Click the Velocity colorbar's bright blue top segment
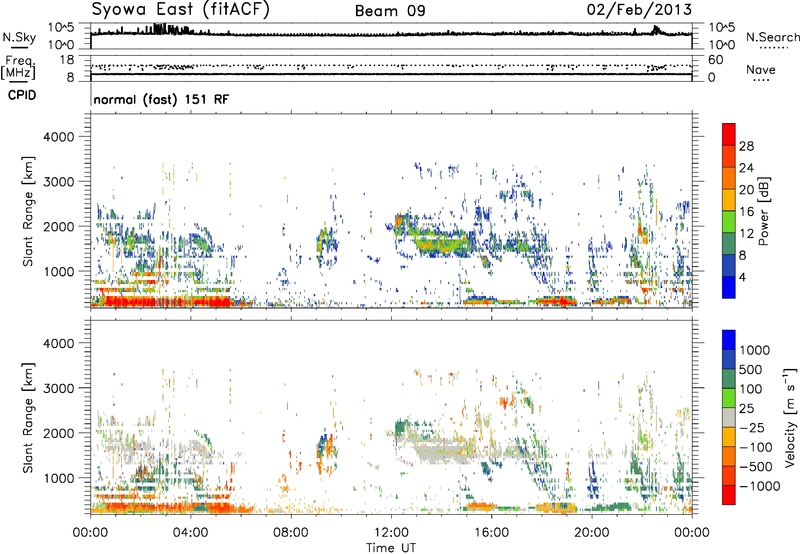Image resolution: width=800 pixels, height=554 pixels. tap(729, 340)
